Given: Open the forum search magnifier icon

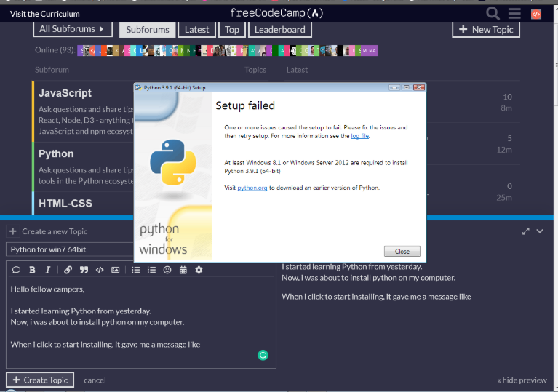Looking at the screenshot, I should (x=493, y=14).
